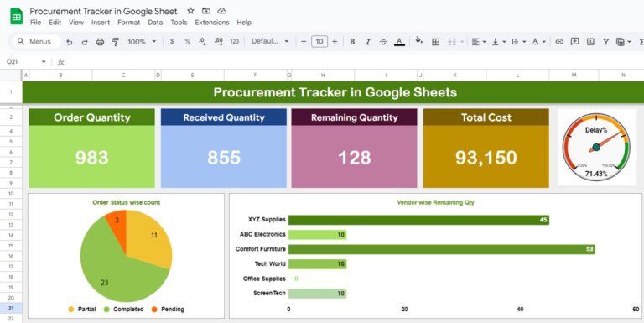Open the Edit menu
This screenshot has height=323, width=644.
pyautogui.click(x=55, y=23)
